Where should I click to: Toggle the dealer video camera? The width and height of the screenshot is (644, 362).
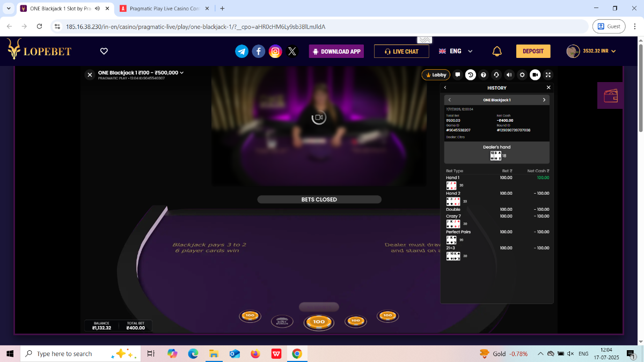pos(535,75)
